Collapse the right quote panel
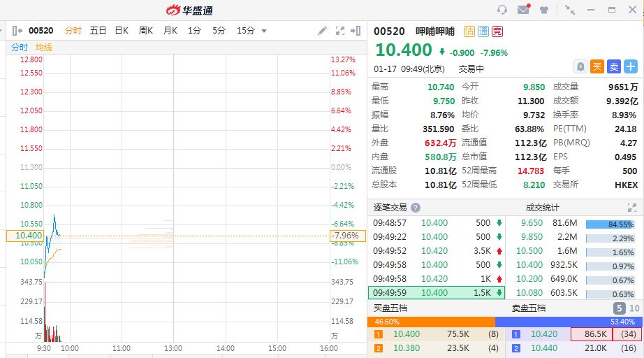Image resolution: width=644 pixels, height=358 pixels. pyautogui.click(x=357, y=31)
